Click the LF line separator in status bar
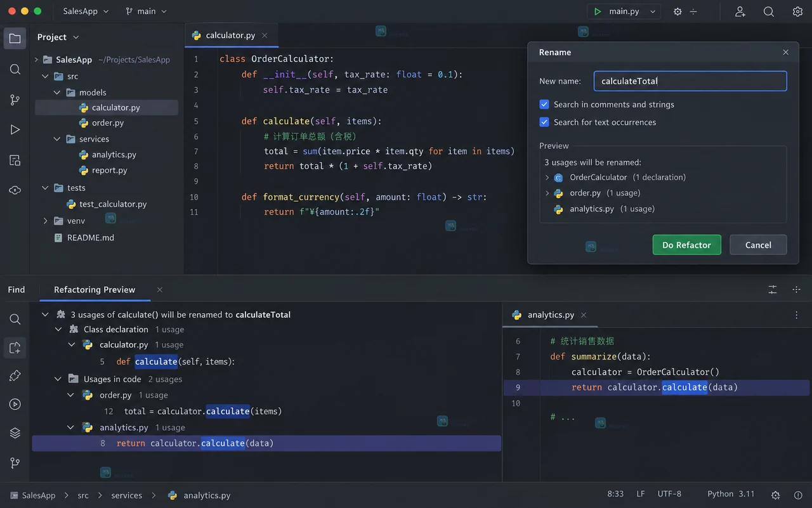 tap(641, 494)
